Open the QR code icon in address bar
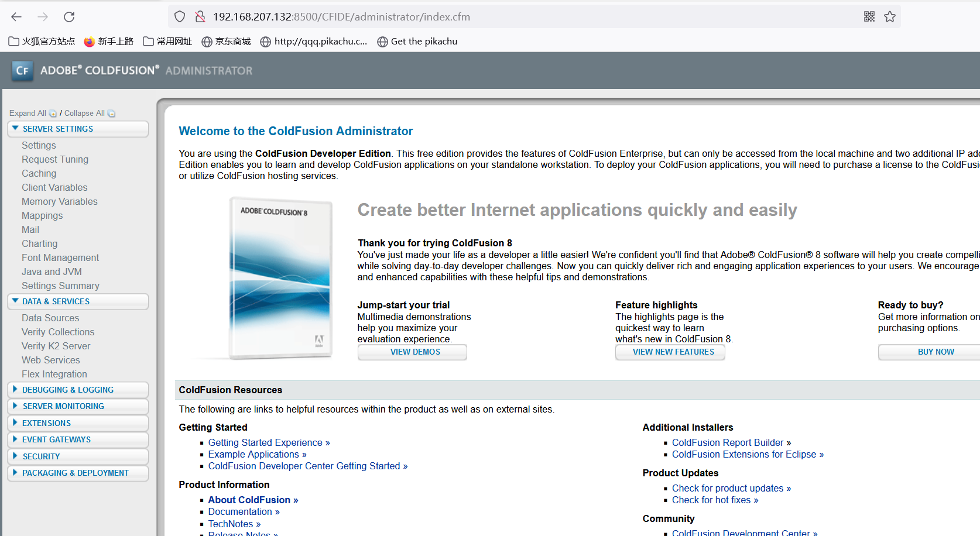 [869, 16]
